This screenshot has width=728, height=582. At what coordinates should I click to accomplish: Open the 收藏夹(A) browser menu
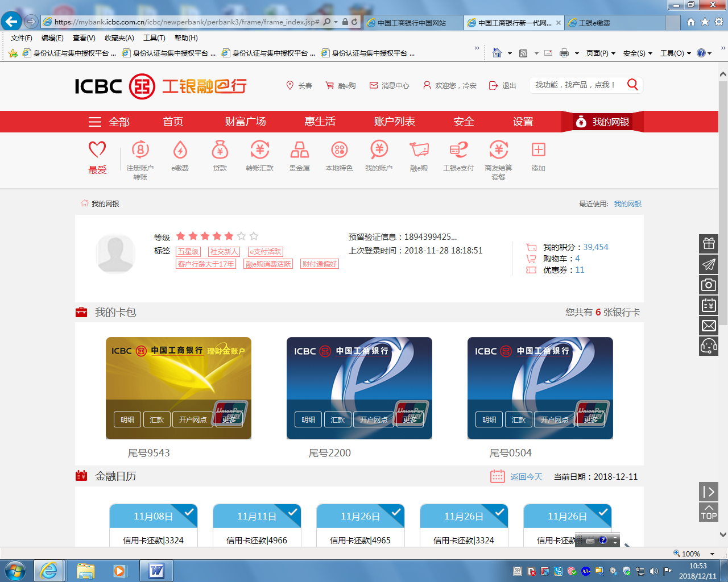119,38
